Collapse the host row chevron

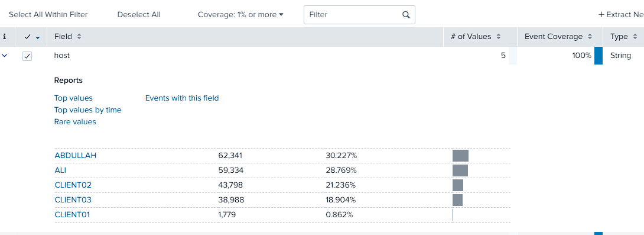point(5,56)
